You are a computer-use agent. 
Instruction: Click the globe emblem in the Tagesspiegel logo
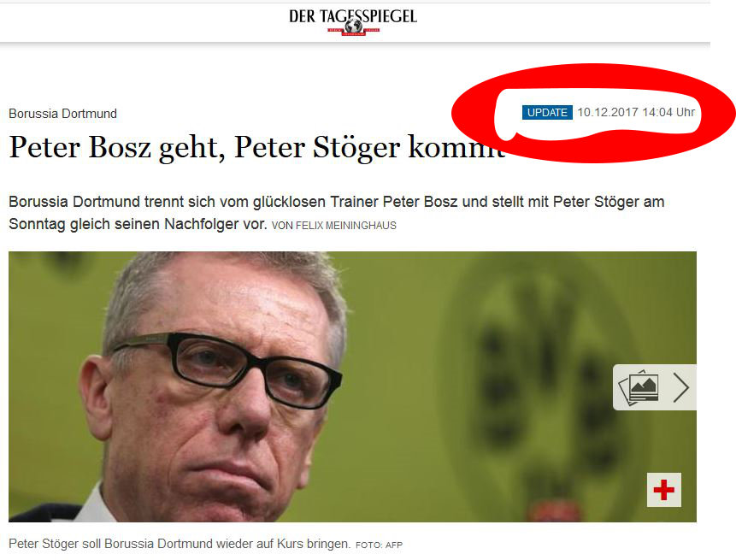pyautogui.click(x=353, y=24)
